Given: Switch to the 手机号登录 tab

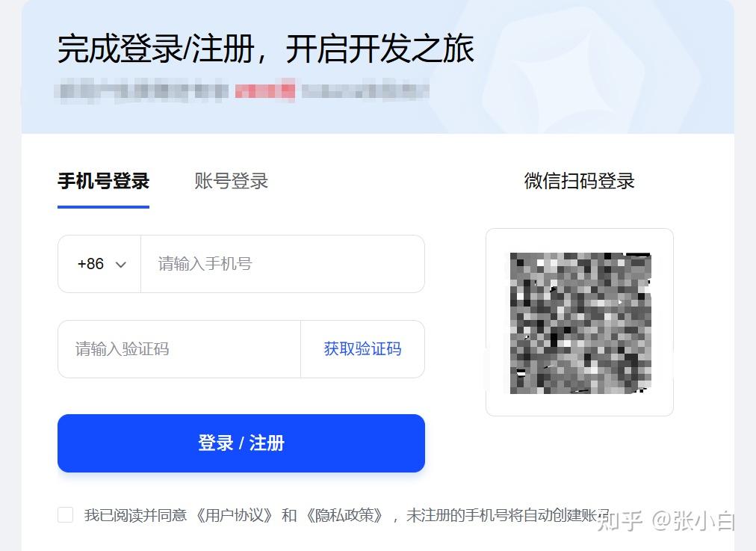Looking at the screenshot, I should pyautogui.click(x=103, y=182).
